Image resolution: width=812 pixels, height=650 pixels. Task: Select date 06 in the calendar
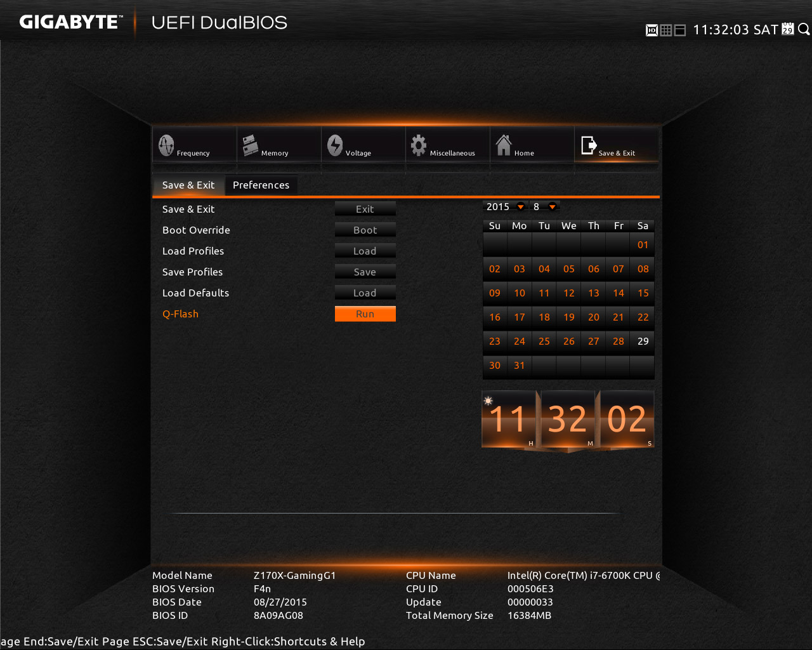(x=594, y=269)
